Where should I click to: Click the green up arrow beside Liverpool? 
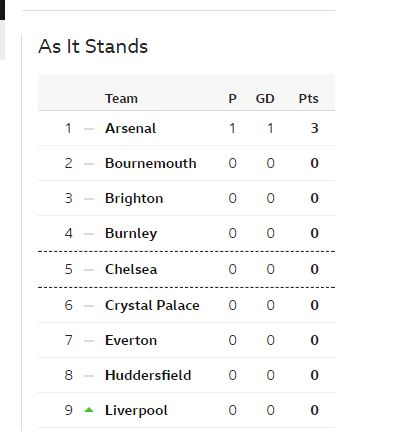click(89, 410)
